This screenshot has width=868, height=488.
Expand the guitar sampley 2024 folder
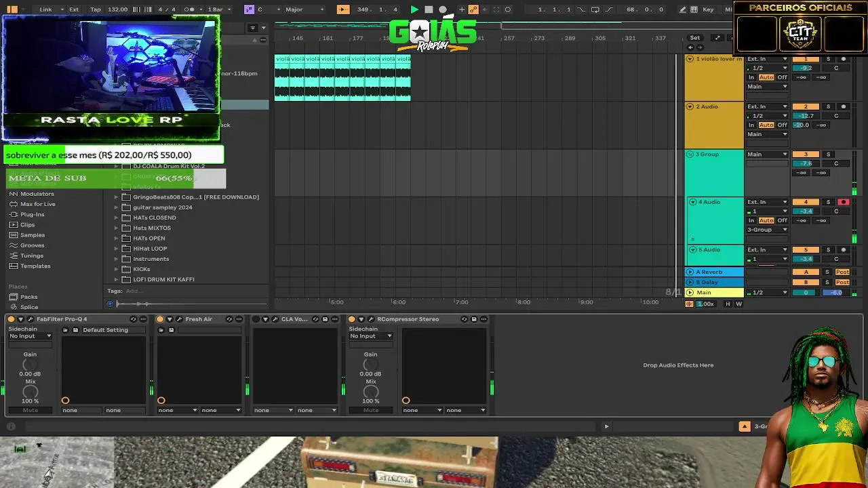pos(116,207)
